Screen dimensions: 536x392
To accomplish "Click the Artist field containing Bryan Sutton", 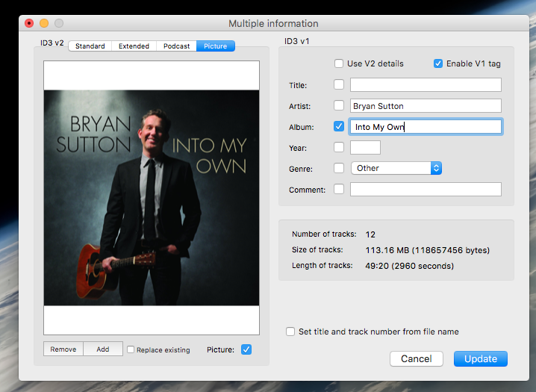I will click(x=426, y=106).
